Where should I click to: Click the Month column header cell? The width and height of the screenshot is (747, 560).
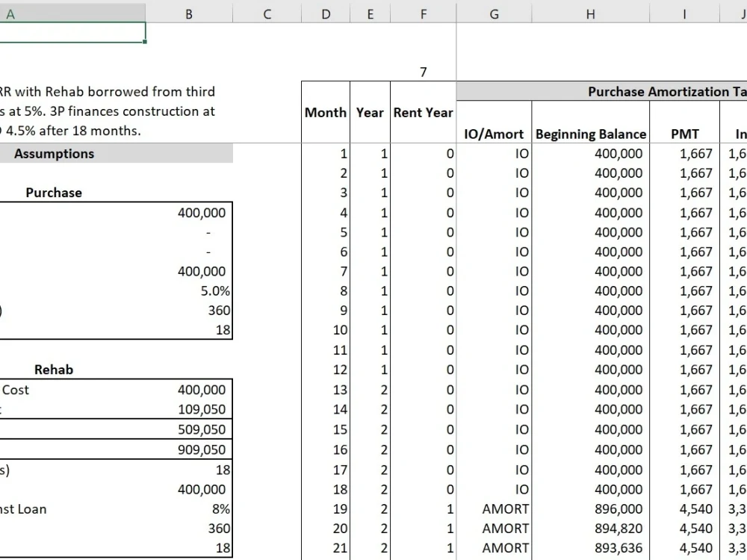[325, 113]
